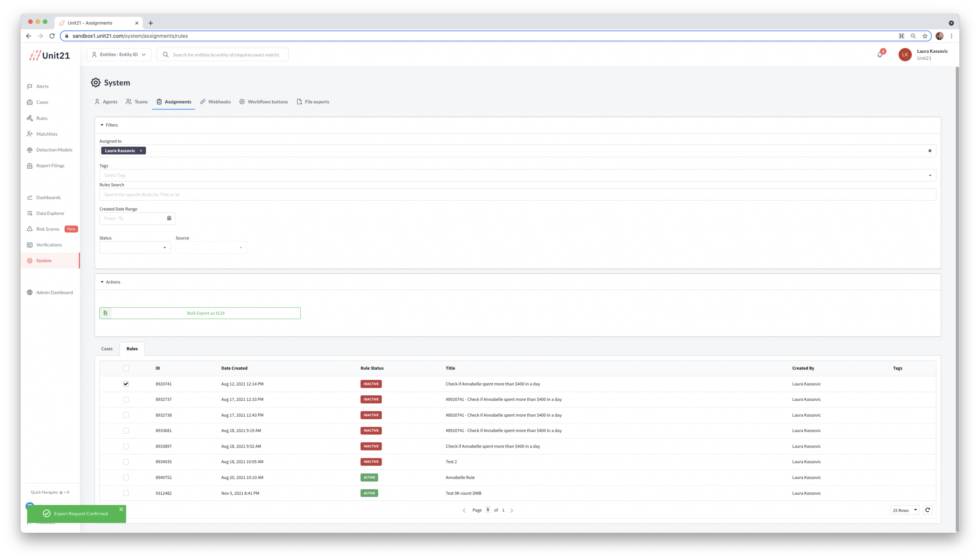Screen dimensions: 980x560
Task: Bookmark page with the star icon
Action: coord(925,36)
